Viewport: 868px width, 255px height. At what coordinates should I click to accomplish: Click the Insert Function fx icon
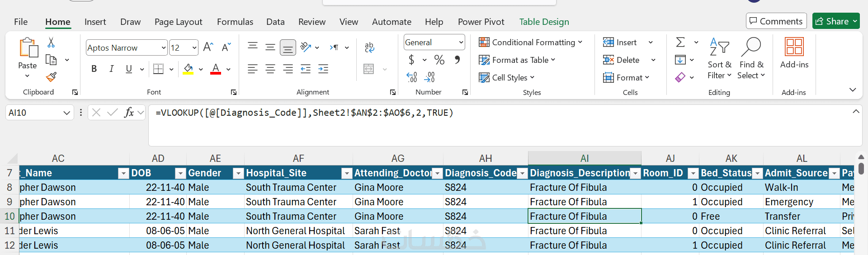pos(129,113)
